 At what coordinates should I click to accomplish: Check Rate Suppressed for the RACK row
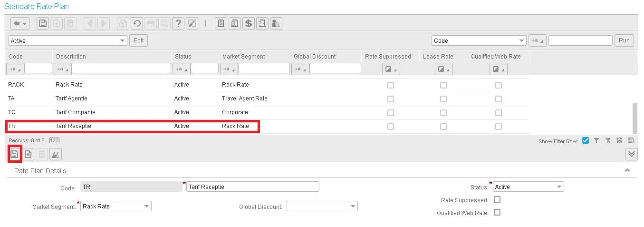pyautogui.click(x=391, y=85)
